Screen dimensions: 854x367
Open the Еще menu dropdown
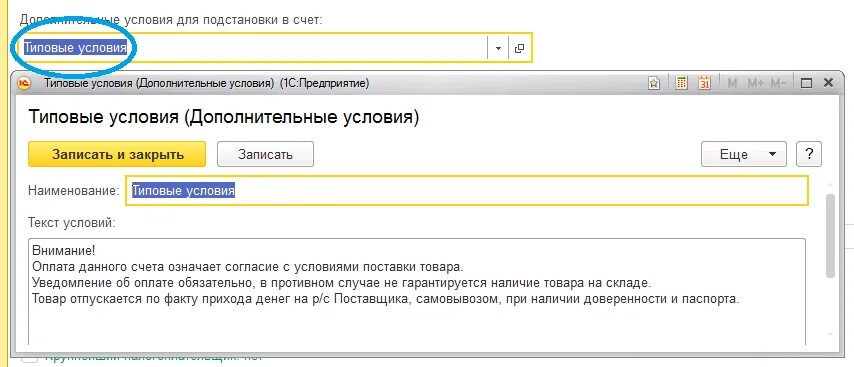(743, 155)
